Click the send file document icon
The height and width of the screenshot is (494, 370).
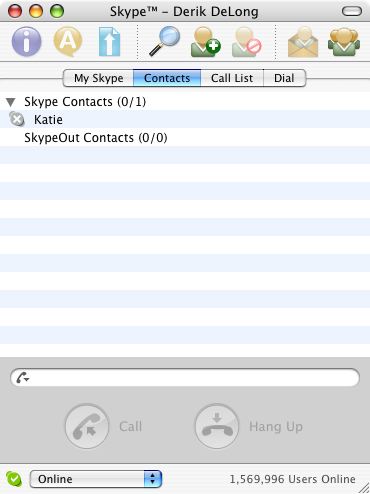[109, 42]
